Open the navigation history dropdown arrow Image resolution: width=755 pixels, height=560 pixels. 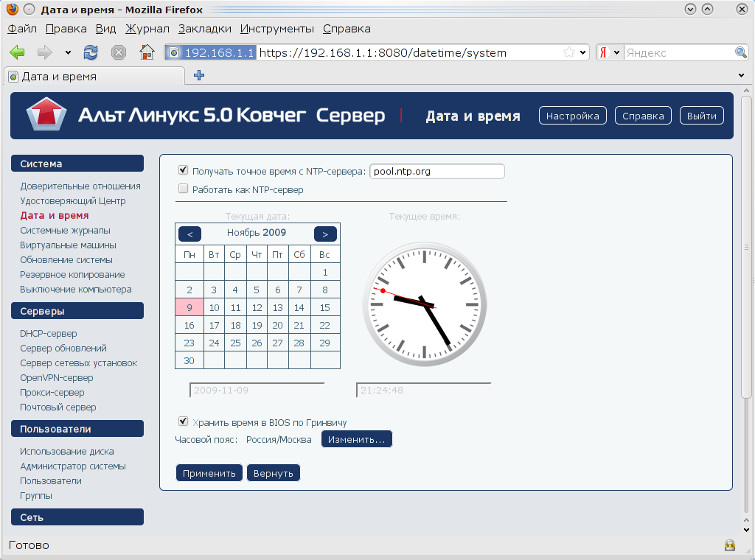[68, 52]
